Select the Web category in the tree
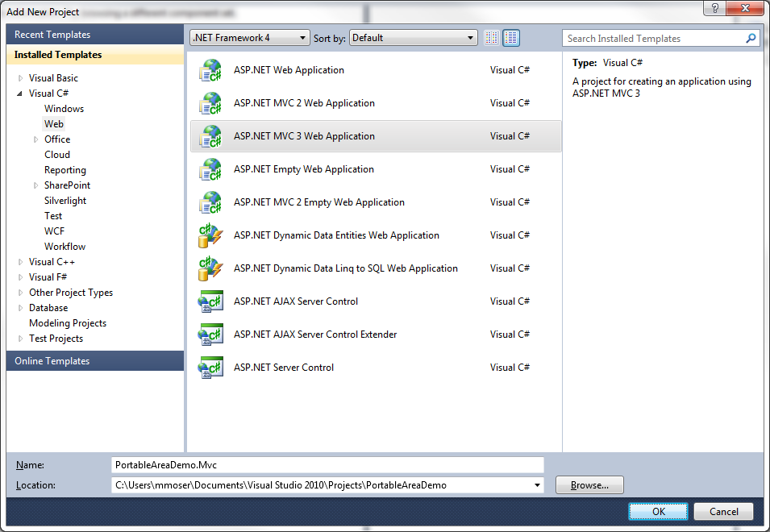Image resolution: width=770 pixels, height=532 pixels. point(54,124)
